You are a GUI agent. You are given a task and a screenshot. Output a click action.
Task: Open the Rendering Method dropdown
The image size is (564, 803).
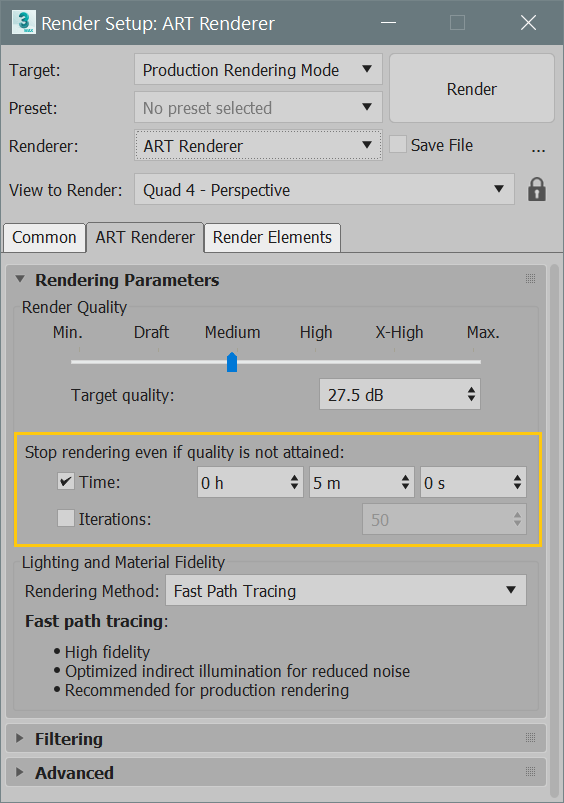346,590
